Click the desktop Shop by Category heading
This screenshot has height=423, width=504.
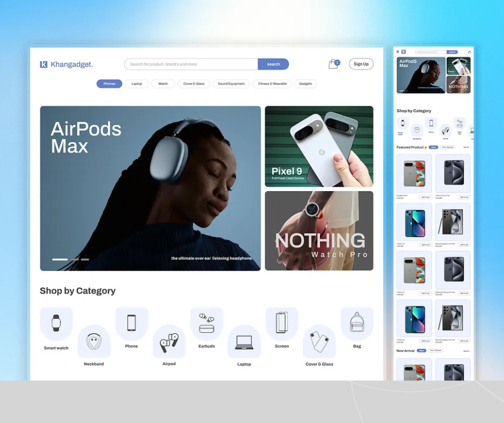coord(77,291)
